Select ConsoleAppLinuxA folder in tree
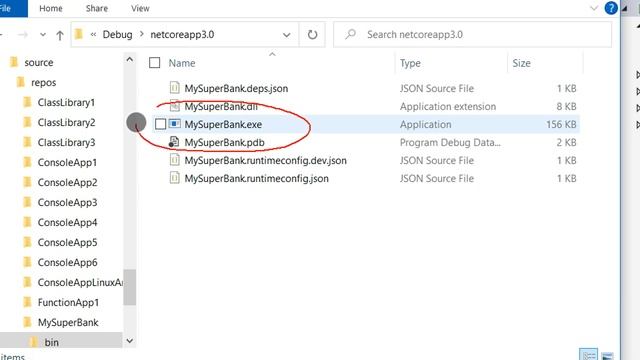This screenshot has height=360, width=640. [80, 282]
